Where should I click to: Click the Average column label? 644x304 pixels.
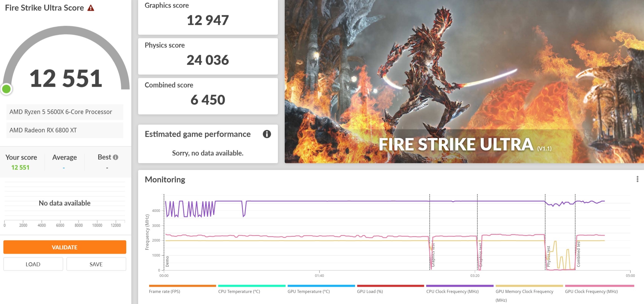64,157
